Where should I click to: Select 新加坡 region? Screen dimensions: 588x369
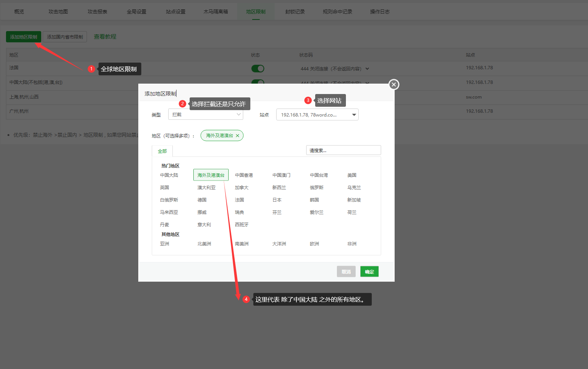click(354, 200)
